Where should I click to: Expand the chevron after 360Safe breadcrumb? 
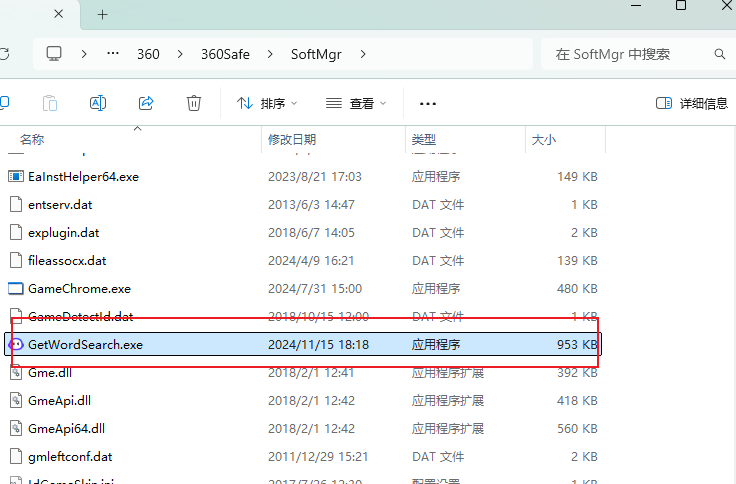coord(270,54)
